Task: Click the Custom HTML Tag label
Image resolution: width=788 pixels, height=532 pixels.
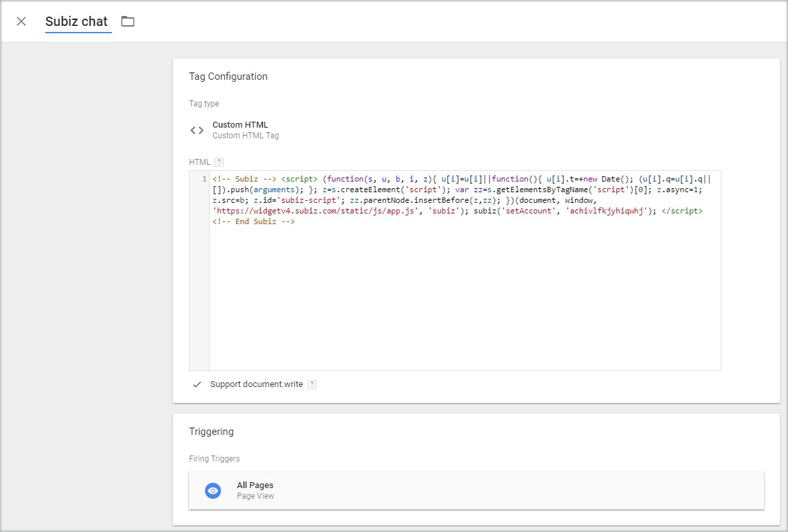Action: coord(246,135)
